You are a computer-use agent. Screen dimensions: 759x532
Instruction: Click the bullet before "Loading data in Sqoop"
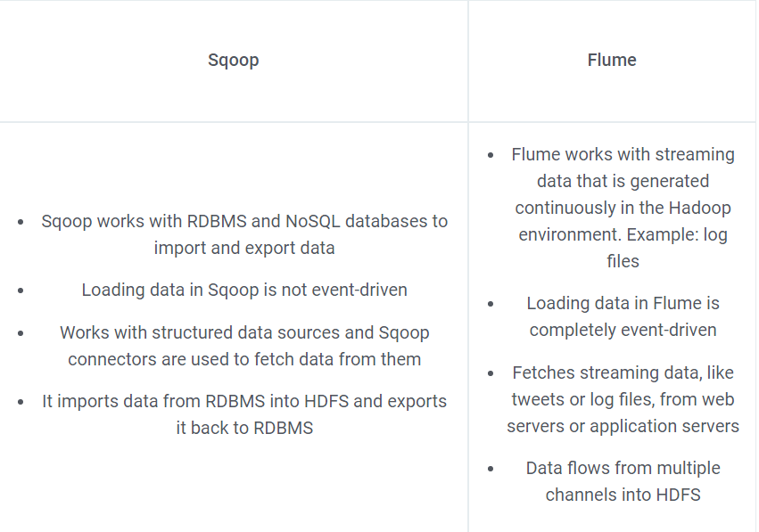(x=21, y=291)
